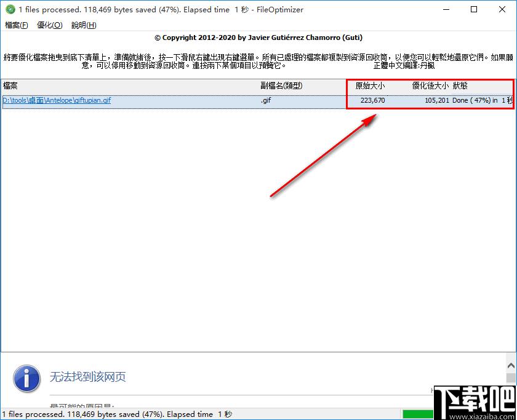Click the FileOptimizer title bar icon
The image size is (517, 420).
[x=10, y=10]
